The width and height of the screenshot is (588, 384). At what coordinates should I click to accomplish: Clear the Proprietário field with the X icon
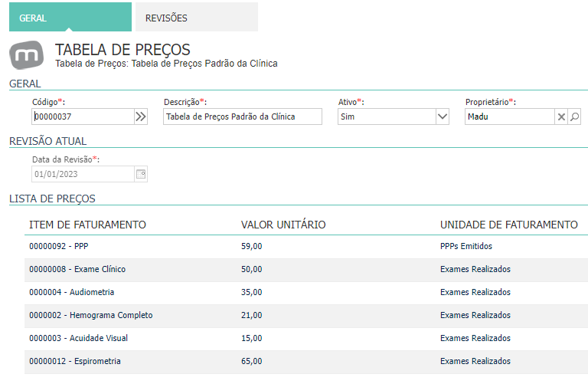pyautogui.click(x=561, y=117)
